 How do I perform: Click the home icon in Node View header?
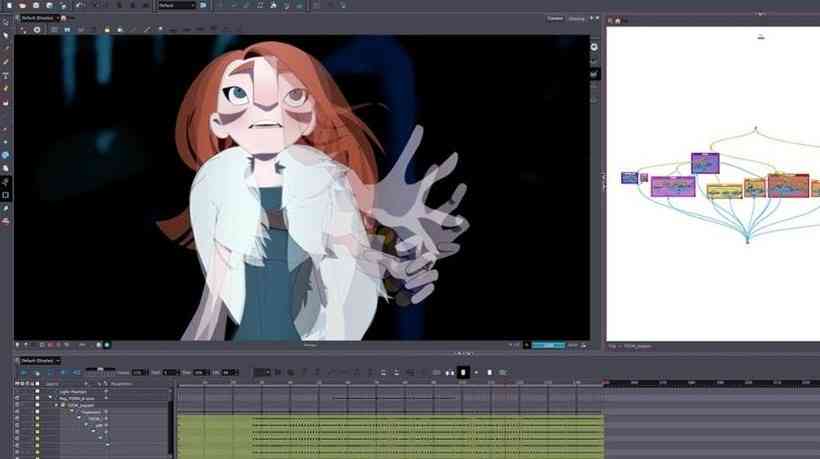[x=619, y=20]
